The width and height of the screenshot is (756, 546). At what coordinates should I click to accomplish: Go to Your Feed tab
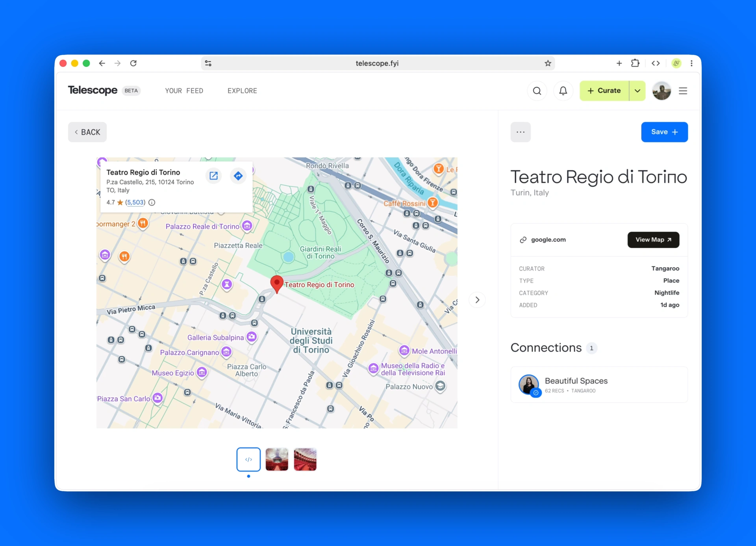click(x=184, y=91)
